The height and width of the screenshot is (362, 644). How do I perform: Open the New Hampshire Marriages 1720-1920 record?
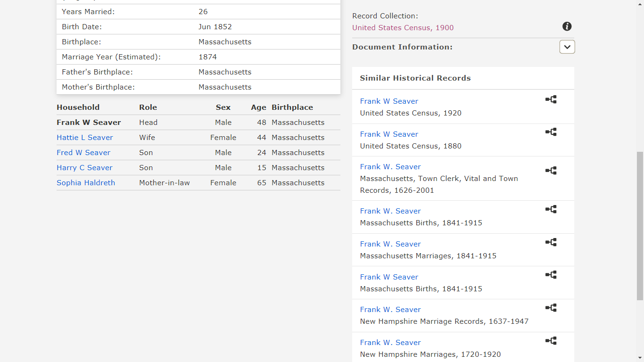pos(390,342)
